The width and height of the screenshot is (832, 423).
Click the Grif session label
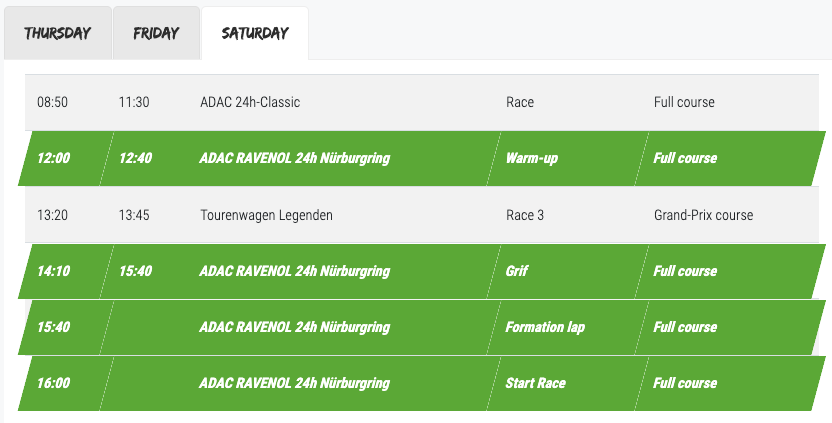pyautogui.click(x=517, y=271)
